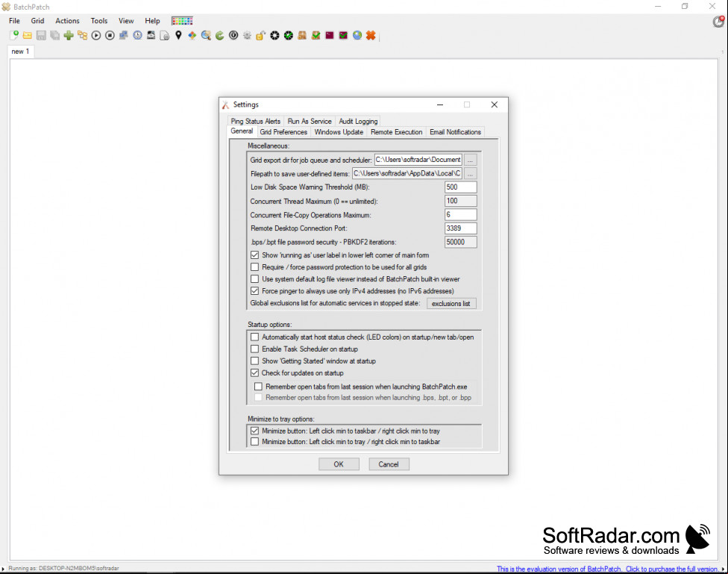Viewport: 728px width, 574px height.
Task: Click the Concurrent File-Copy Operations Maximum field
Action: 460,215
